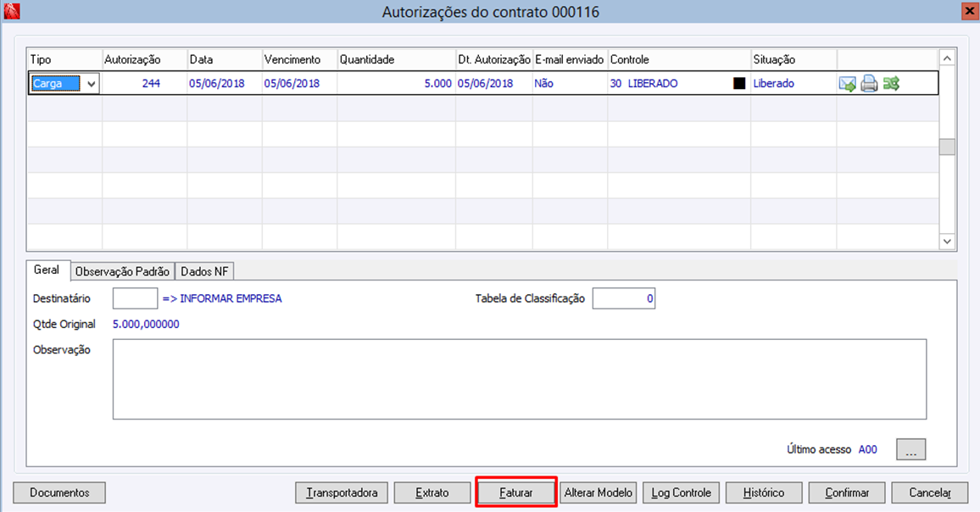The width and height of the screenshot is (980, 512).
Task: Click the Tipo column header
Action: point(64,59)
